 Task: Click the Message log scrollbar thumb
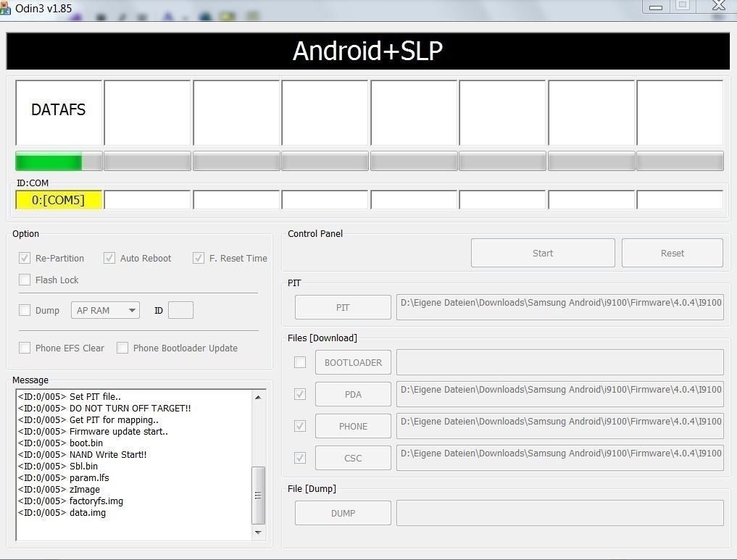pyautogui.click(x=258, y=496)
